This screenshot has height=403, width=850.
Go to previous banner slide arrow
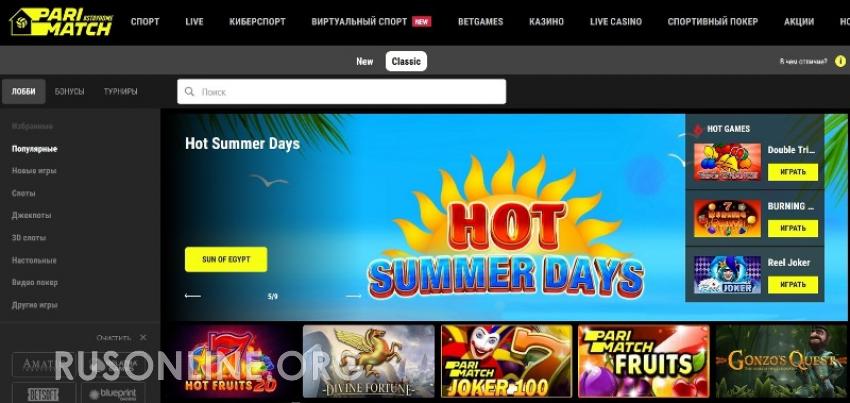click(x=192, y=296)
